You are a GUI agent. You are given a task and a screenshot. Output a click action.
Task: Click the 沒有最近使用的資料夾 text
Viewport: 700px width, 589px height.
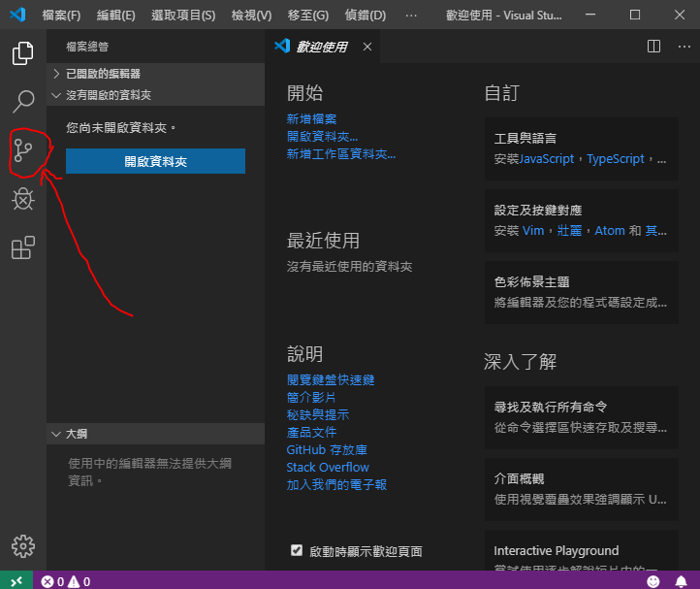coord(349,266)
